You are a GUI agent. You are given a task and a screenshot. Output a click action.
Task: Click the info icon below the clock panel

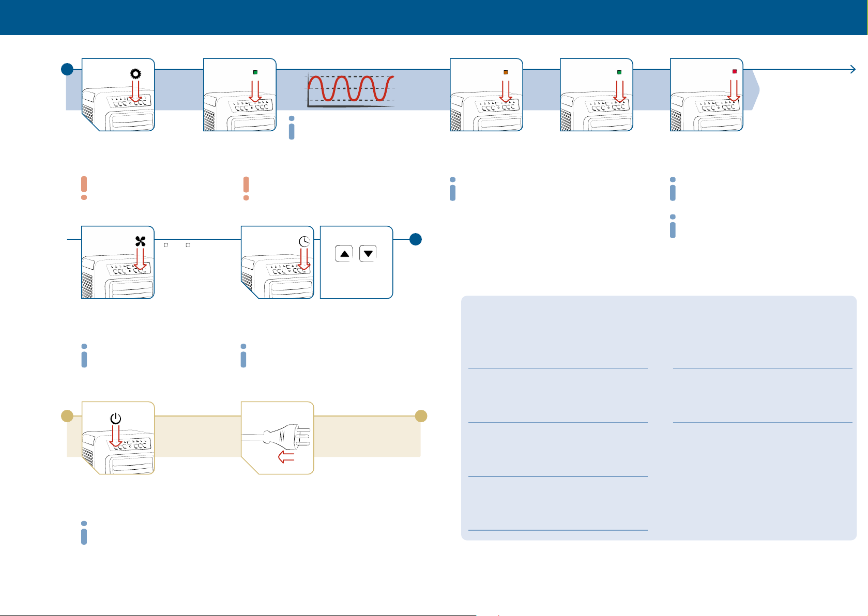coord(243,356)
